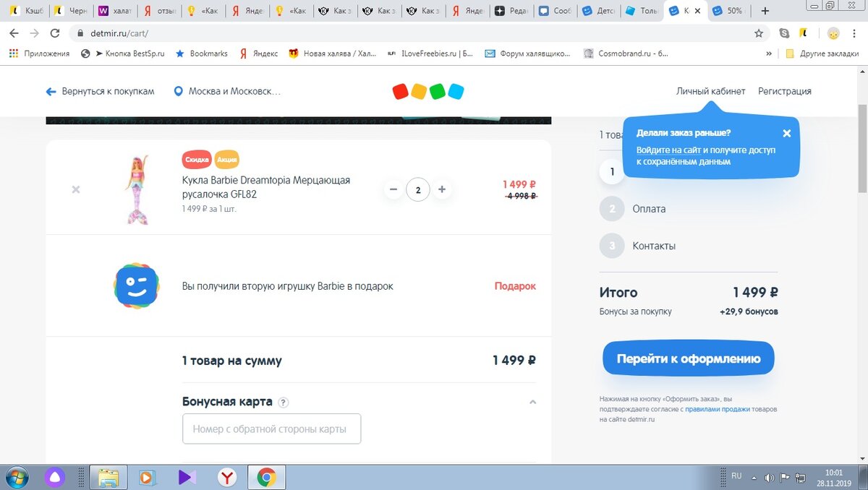Close the active detmir cart tab
This screenshot has width=868, height=490.
click(697, 11)
